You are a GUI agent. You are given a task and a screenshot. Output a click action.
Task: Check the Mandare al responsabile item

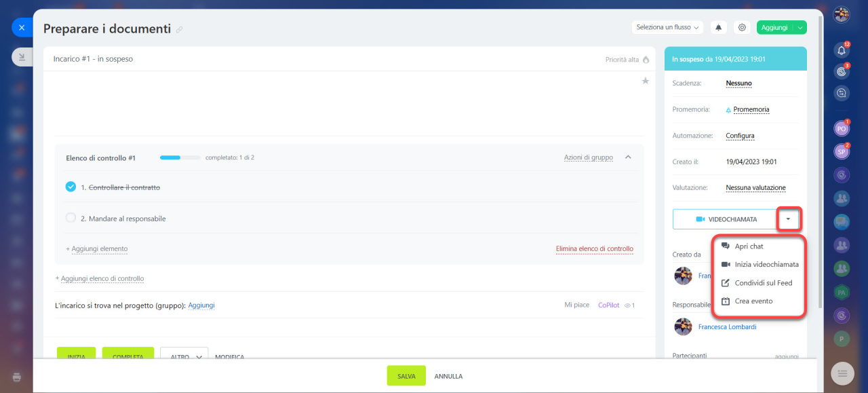point(71,219)
